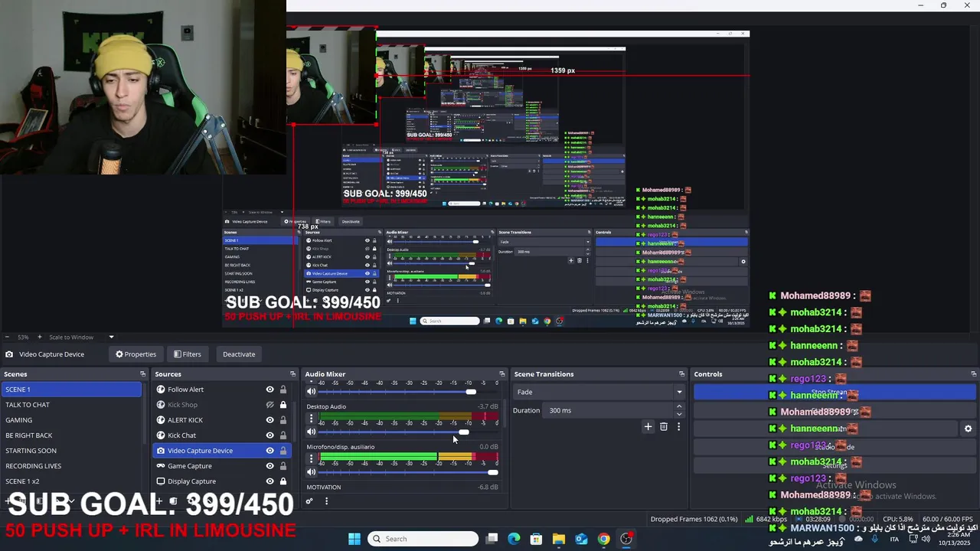Toggle the lock on Follow Alert source
Image resolution: width=980 pixels, height=551 pixels.
283,390
